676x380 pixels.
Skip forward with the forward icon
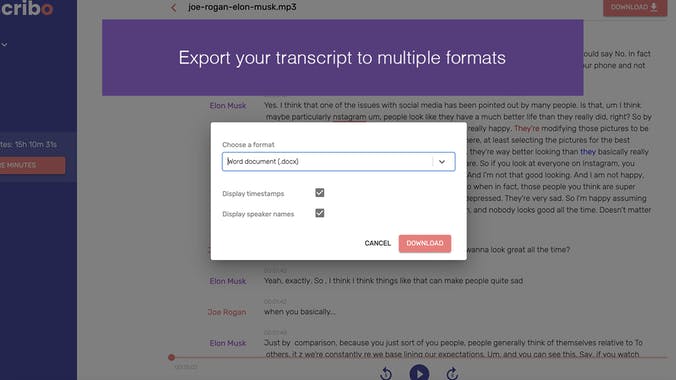click(452, 374)
